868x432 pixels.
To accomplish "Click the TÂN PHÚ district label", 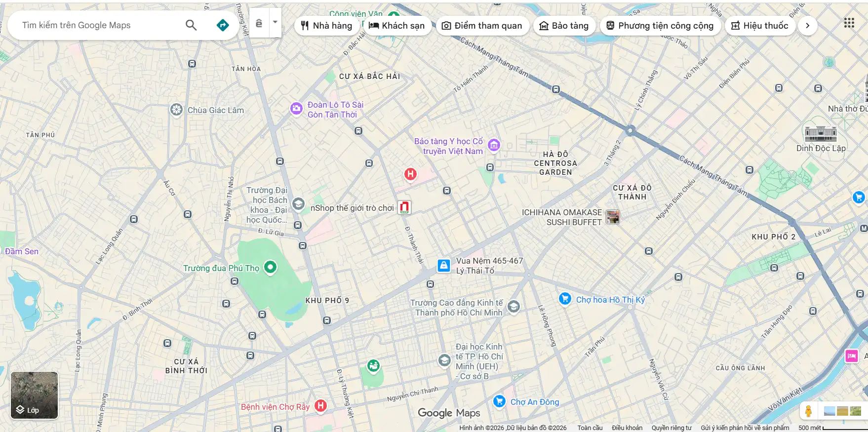I will coord(40,135).
